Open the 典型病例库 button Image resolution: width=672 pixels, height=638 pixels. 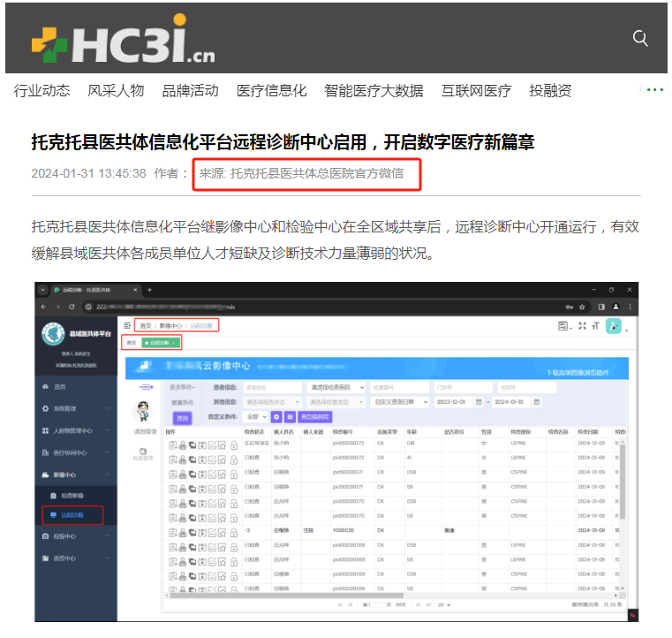click(x=315, y=417)
